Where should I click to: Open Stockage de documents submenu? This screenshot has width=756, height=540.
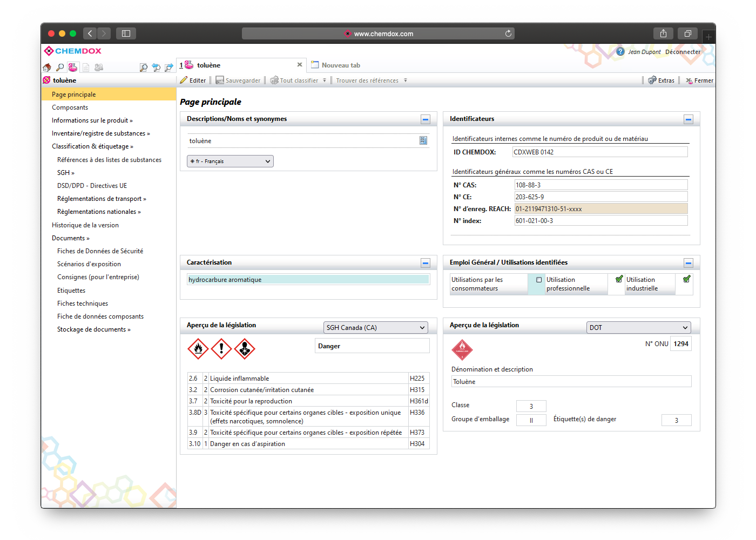click(x=94, y=329)
